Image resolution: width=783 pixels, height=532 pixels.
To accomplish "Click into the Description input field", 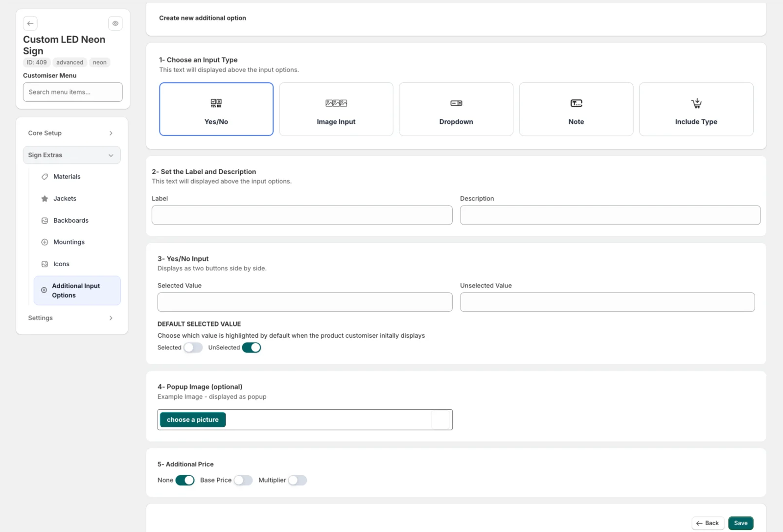I will click(610, 215).
